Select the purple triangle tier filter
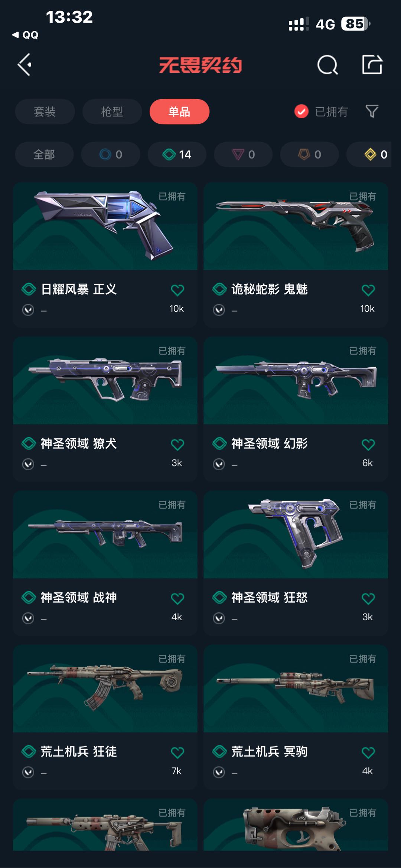Image resolution: width=401 pixels, height=868 pixels. (x=243, y=154)
